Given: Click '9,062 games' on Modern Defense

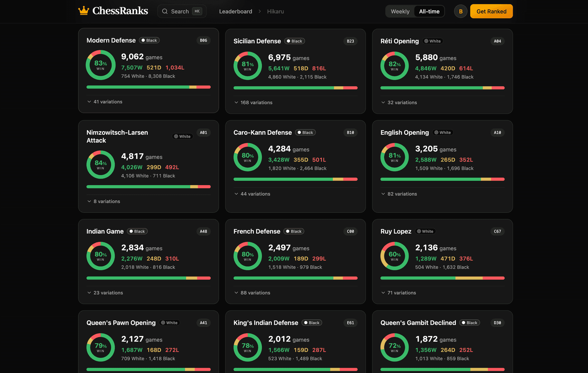Looking at the screenshot, I should point(142,57).
